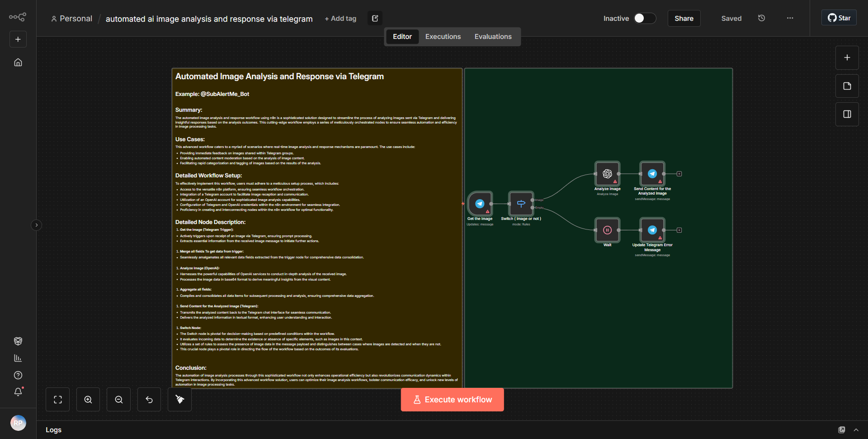Viewport: 868px width, 439px height.
Task: Click plus connector after Send Content node
Action: (679, 174)
